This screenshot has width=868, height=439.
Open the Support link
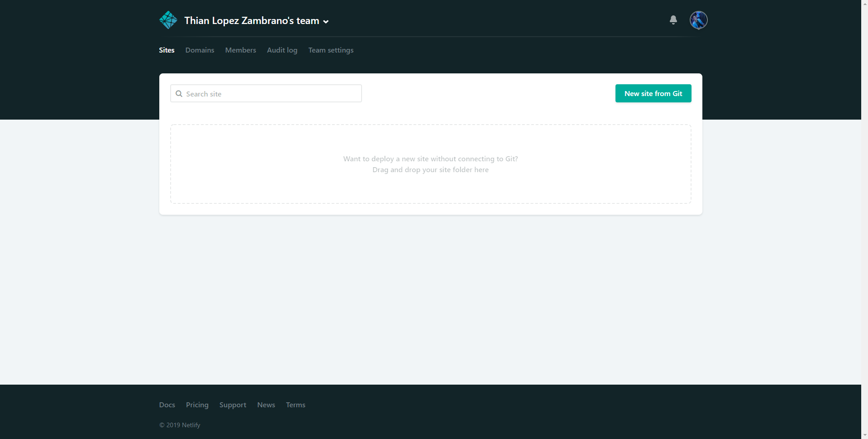point(233,405)
